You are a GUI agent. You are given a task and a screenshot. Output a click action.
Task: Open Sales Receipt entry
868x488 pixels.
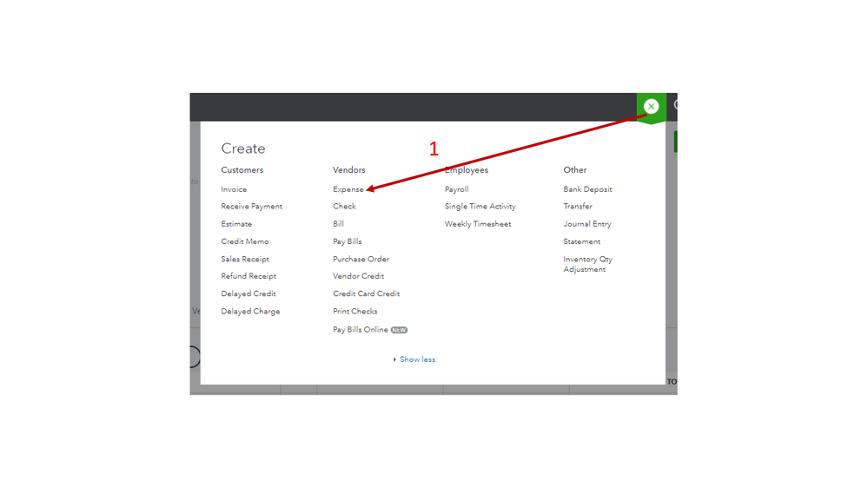point(245,259)
